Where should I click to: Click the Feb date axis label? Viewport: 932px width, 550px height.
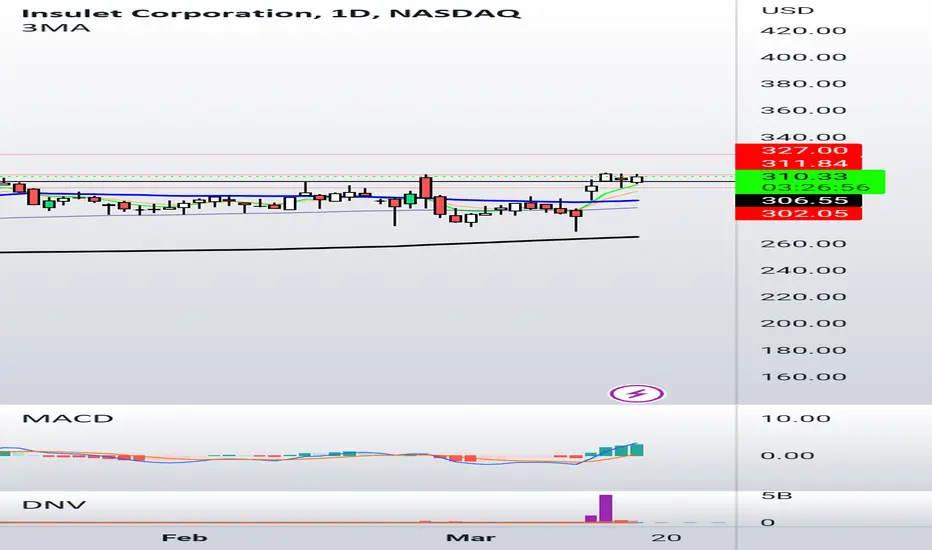(185, 538)
